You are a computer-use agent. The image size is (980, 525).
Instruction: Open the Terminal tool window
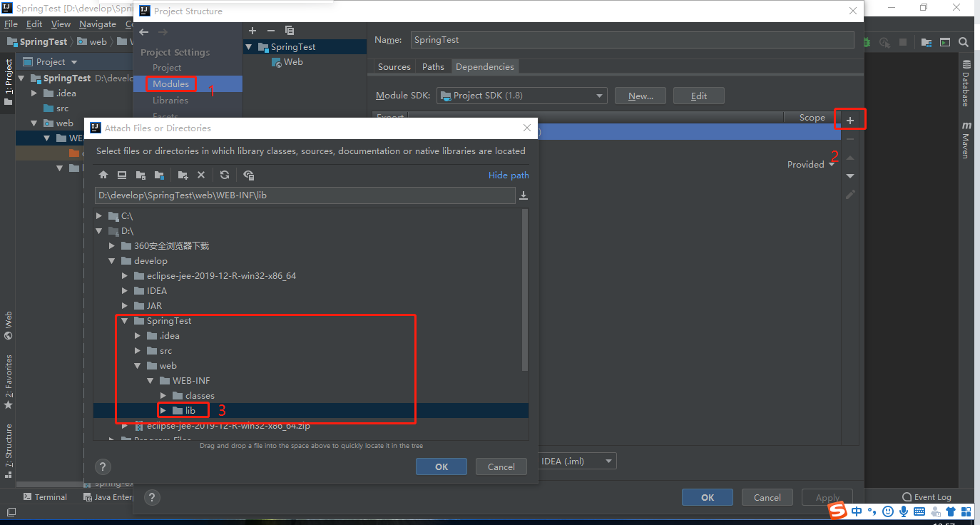[44, 497]
